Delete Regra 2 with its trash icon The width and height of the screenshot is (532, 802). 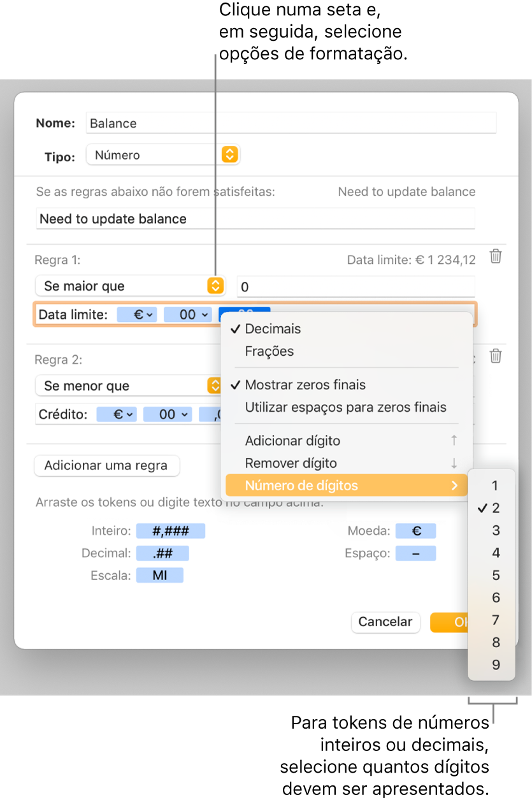tap(495, 356)
